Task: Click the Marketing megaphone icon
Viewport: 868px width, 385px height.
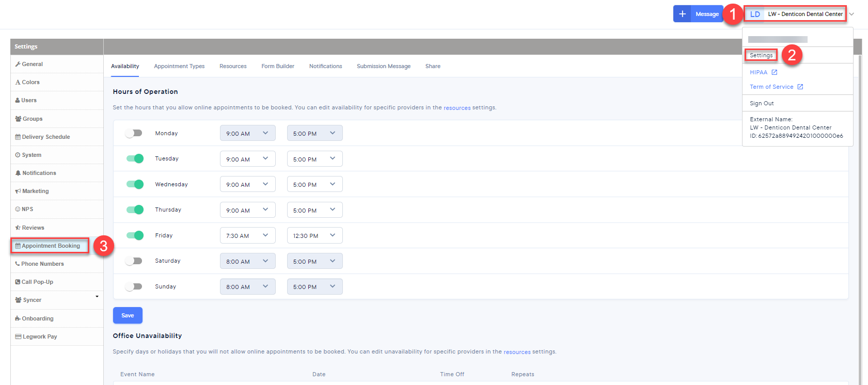Action: tap(18, 191)
